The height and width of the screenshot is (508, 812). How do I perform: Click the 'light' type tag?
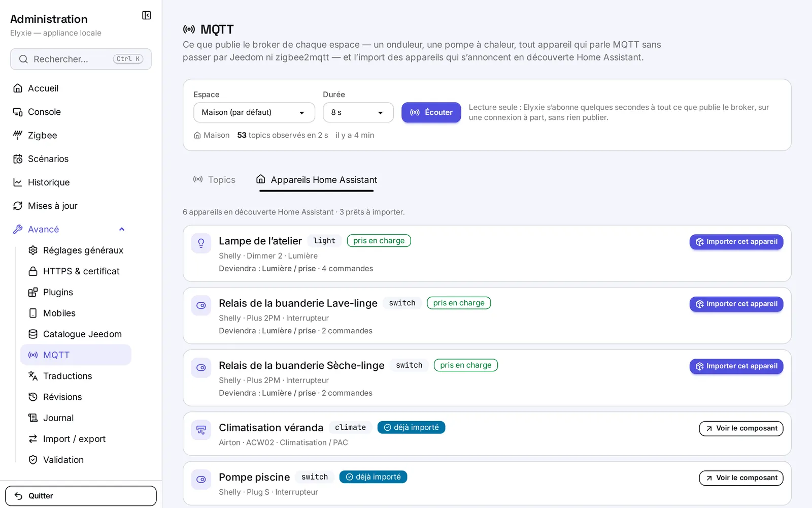[x=324, y=241]
